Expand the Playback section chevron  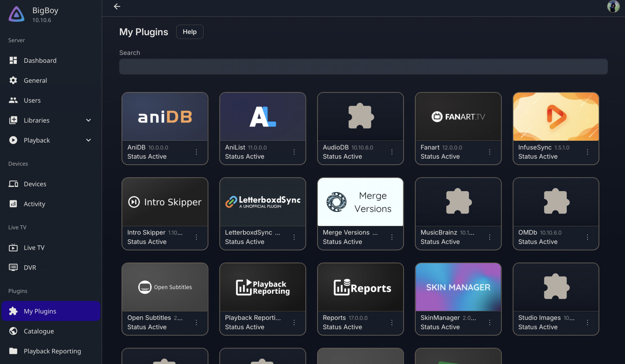[x=89, y=140]
